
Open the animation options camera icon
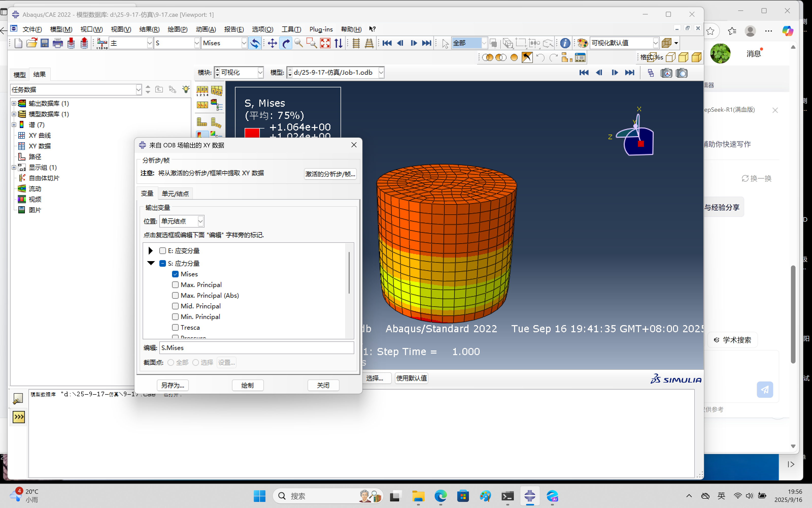[x=666, y=73]
